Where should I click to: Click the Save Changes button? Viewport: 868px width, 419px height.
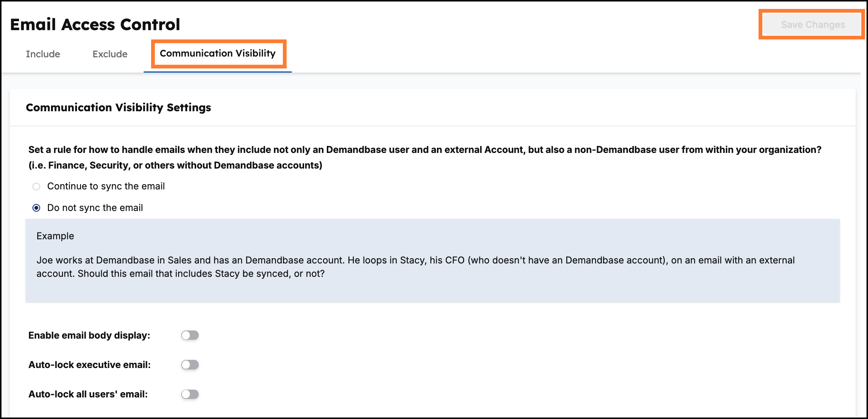(x=813, y=25)
